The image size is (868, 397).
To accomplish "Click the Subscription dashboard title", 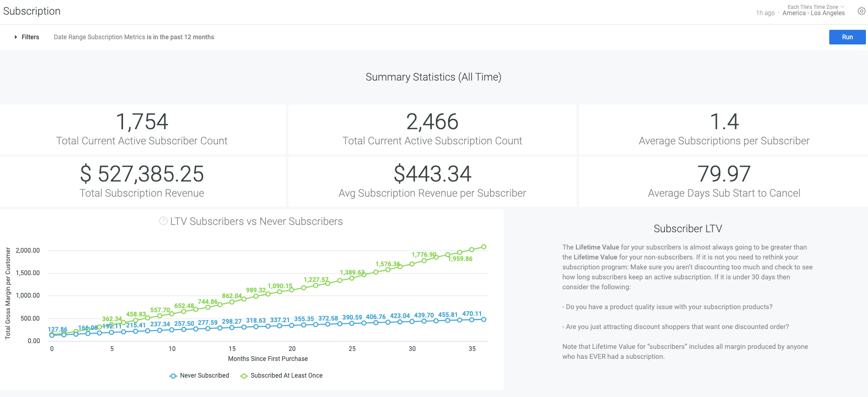I will [x=32, y=11].
